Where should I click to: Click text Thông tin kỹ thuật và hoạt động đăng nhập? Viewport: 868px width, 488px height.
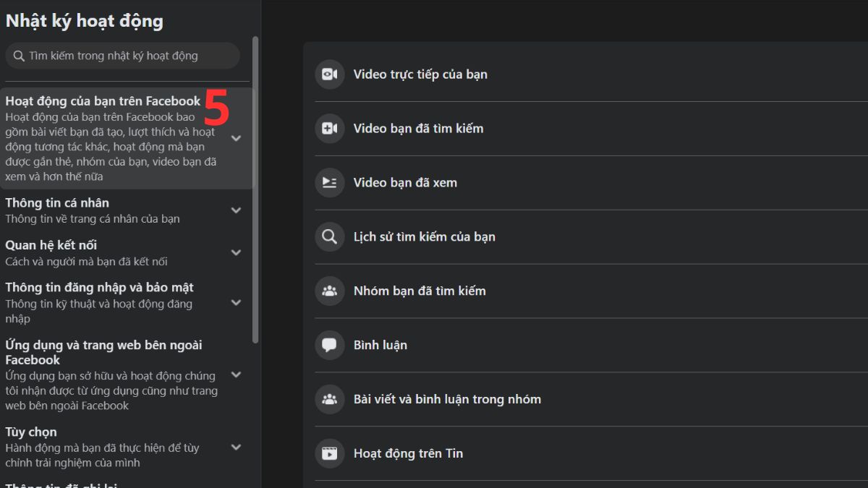(98, 311)
